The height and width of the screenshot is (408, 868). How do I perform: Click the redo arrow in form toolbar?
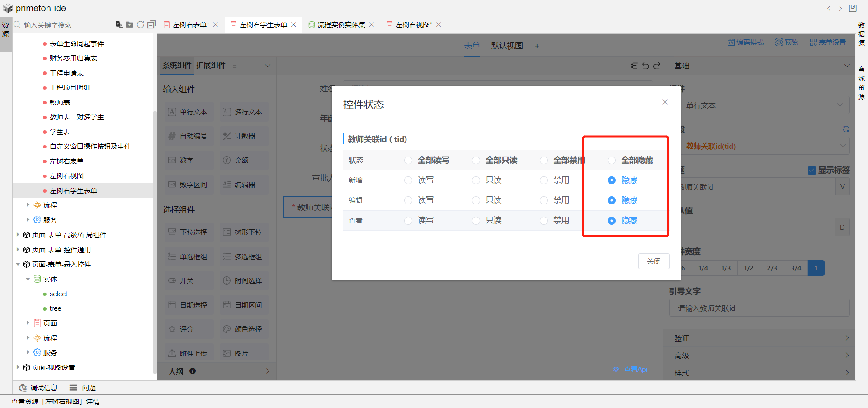coord(657,66)
